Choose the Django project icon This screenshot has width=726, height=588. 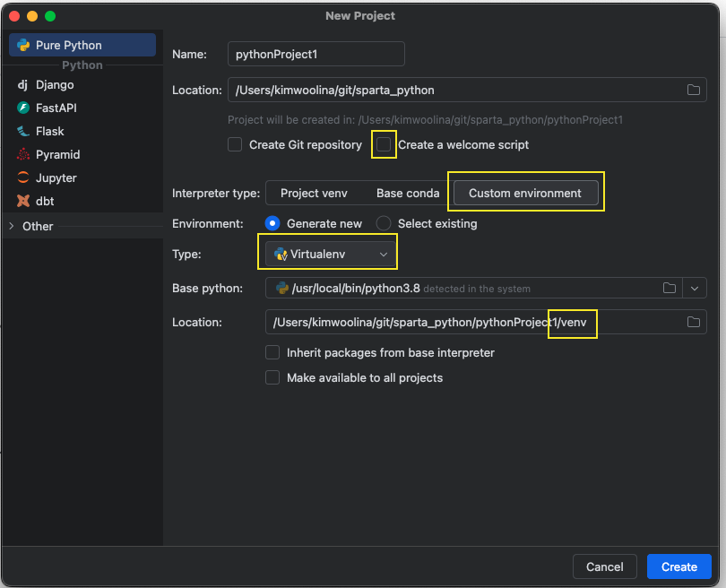coord(22,85)
